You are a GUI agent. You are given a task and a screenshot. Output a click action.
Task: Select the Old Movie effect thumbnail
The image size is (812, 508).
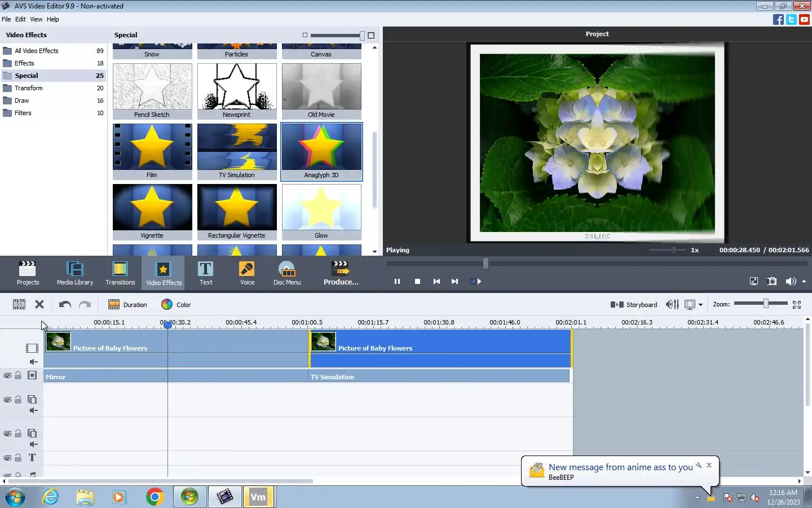[321, 91]
